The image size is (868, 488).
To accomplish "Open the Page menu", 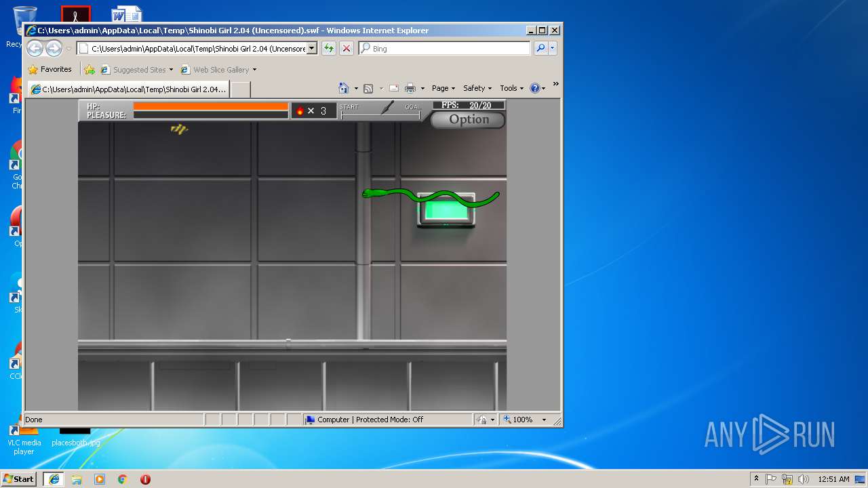I will 443,88.
